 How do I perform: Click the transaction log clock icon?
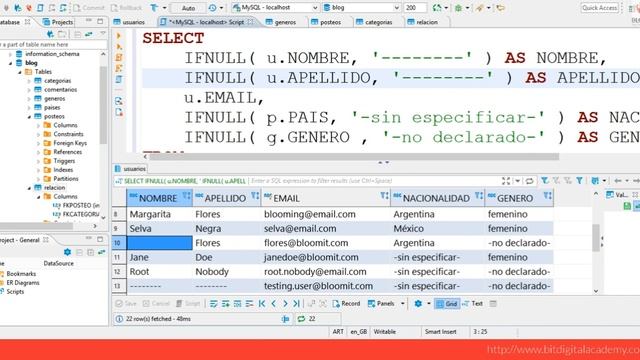tap(213, 8)
